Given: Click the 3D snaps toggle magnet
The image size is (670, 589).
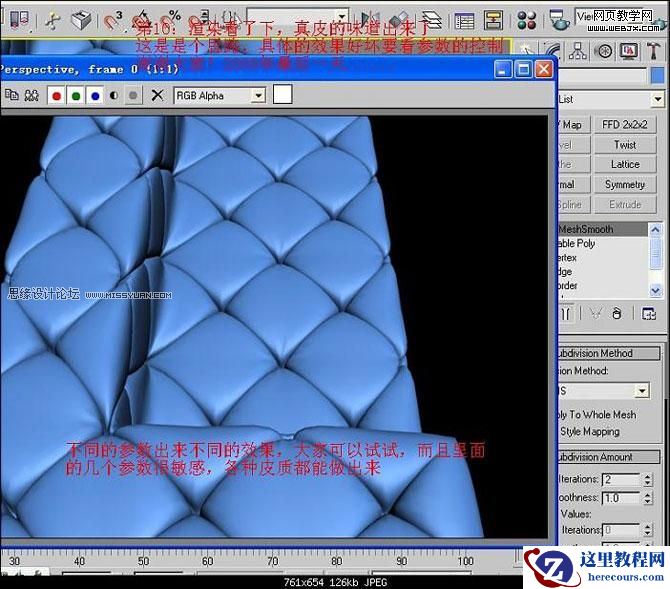Looking at the screenshot, I should coord(113,20).
